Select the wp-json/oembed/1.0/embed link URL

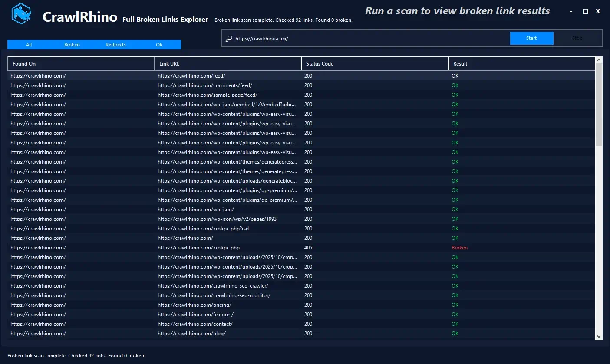click(x=227, y=105)
